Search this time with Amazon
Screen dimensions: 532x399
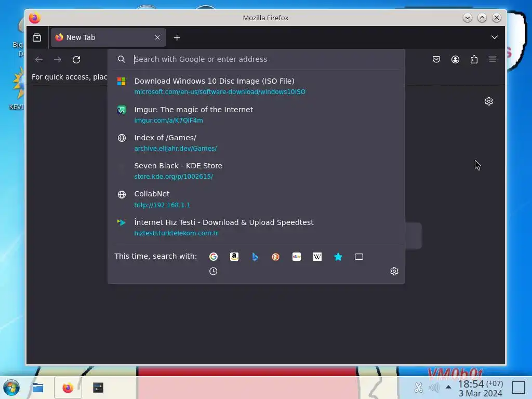click(234, 257)
